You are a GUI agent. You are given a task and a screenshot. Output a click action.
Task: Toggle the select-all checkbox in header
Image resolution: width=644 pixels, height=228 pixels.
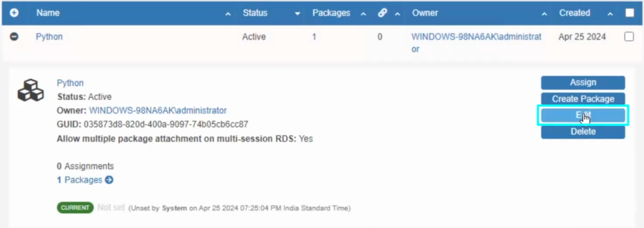click(630, 13)
